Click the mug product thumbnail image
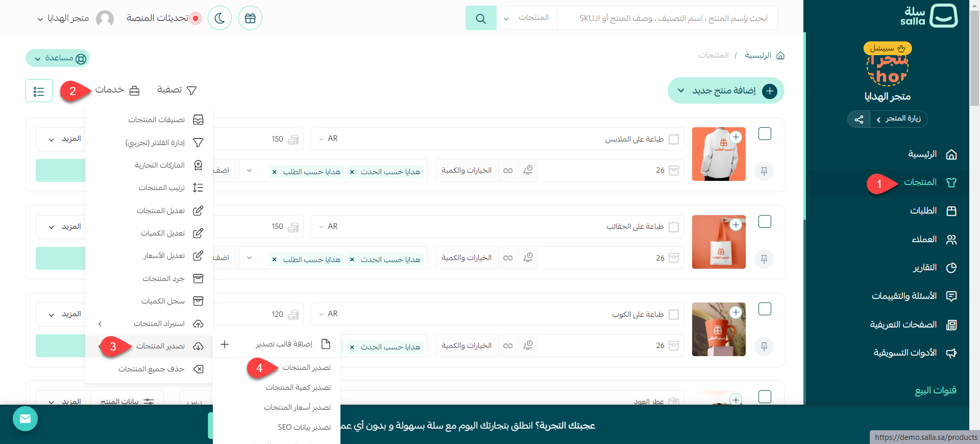 click(x=719, y=330)
